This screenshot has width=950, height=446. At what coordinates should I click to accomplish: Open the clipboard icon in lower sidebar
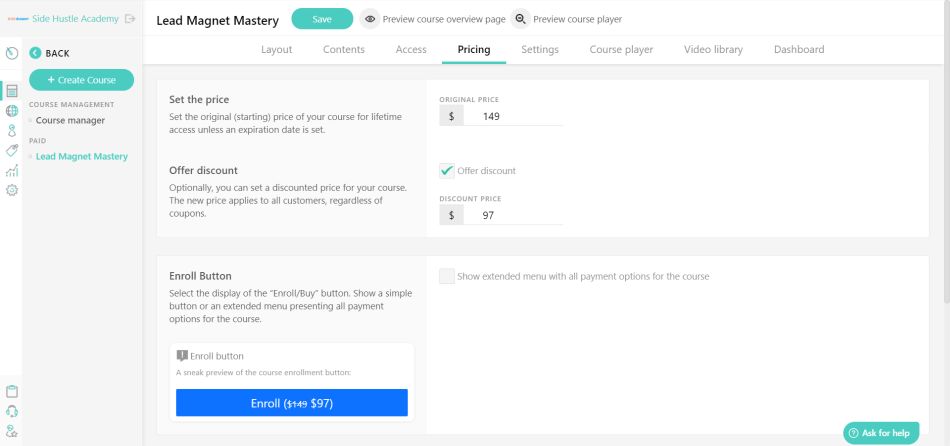[12, 391]
